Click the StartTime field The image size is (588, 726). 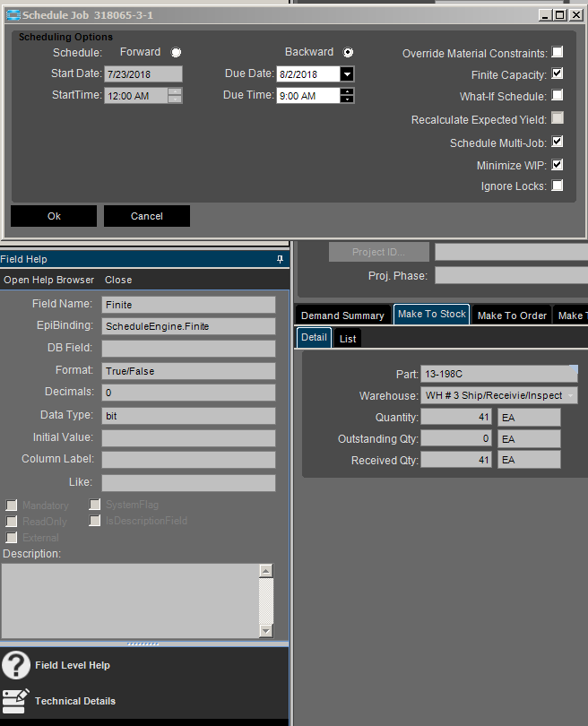136,96
